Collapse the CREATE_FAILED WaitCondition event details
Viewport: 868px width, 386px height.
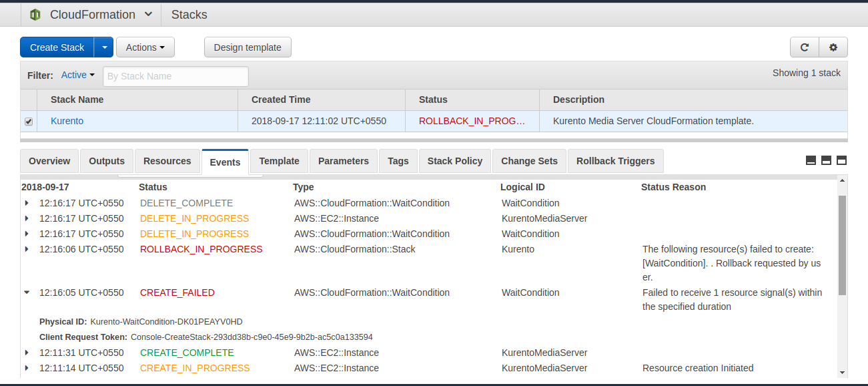pos(26,292)
